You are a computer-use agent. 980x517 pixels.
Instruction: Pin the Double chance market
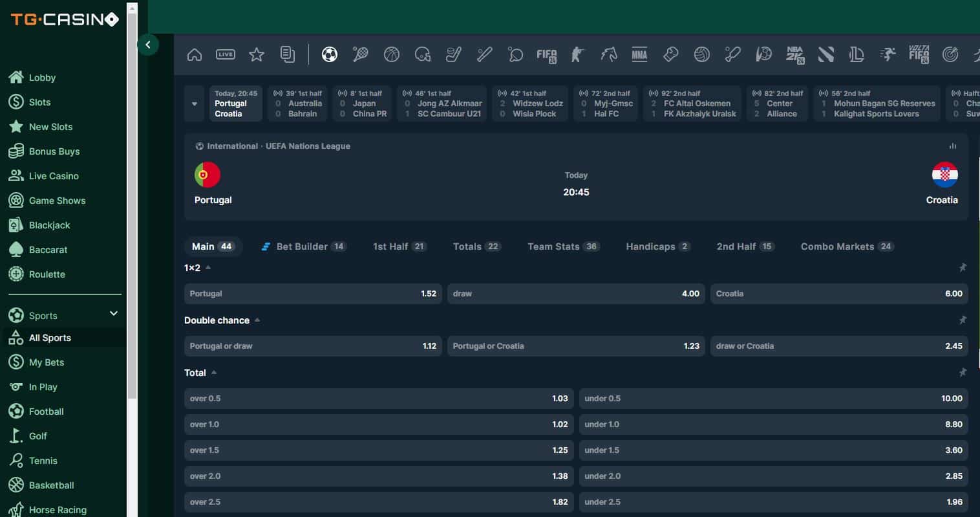(963, 320)
